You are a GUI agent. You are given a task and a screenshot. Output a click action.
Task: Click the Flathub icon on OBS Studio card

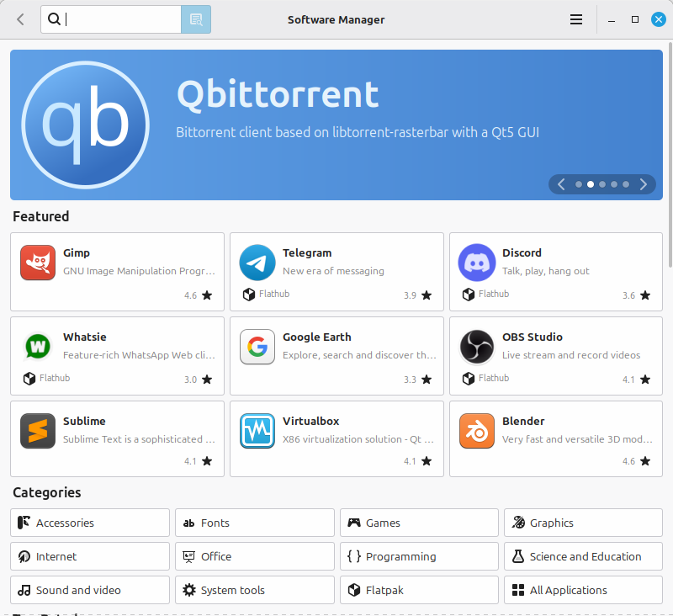pos(469,379)
